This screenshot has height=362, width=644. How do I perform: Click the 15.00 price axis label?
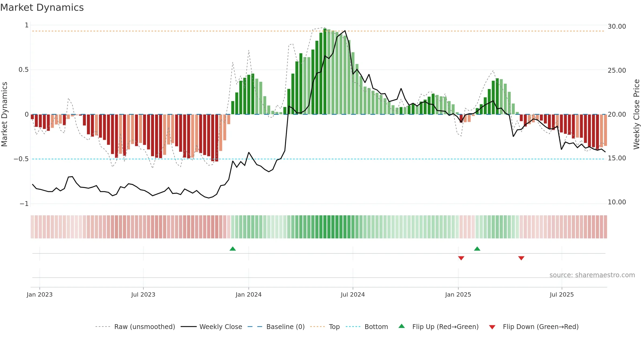coord(617,158)
